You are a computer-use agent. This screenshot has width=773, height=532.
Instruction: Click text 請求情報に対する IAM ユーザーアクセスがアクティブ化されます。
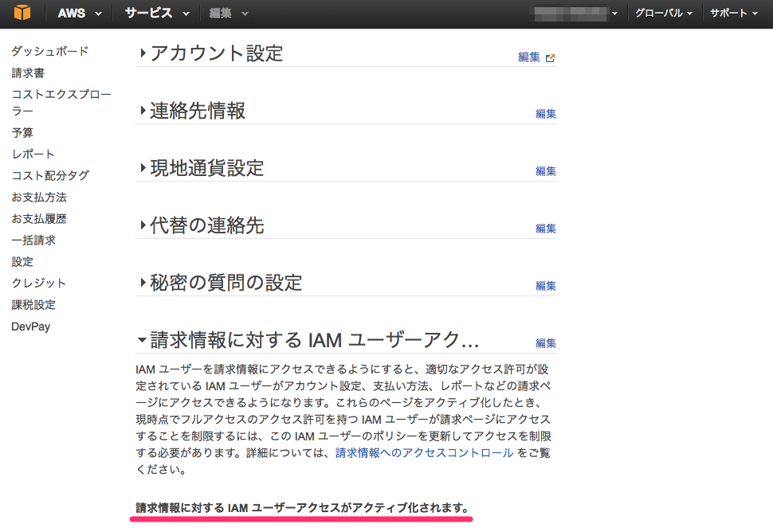pos(302,507)
